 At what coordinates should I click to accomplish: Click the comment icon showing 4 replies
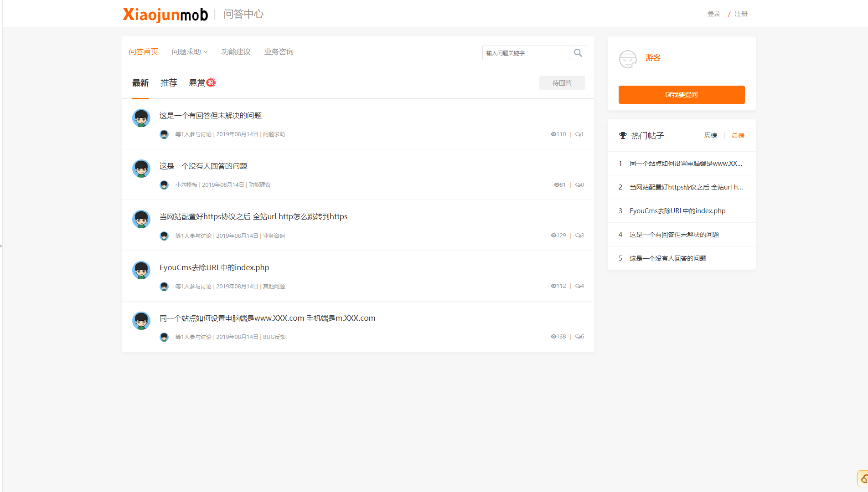(578, 286)
